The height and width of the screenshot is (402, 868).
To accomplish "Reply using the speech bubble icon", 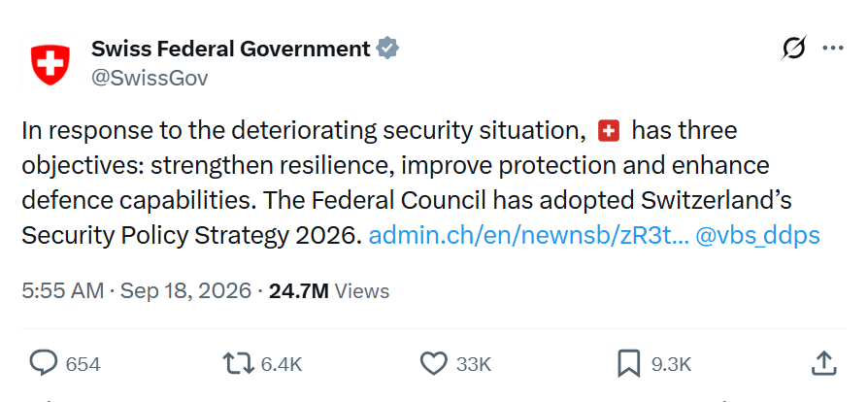I will coord(43,364).
